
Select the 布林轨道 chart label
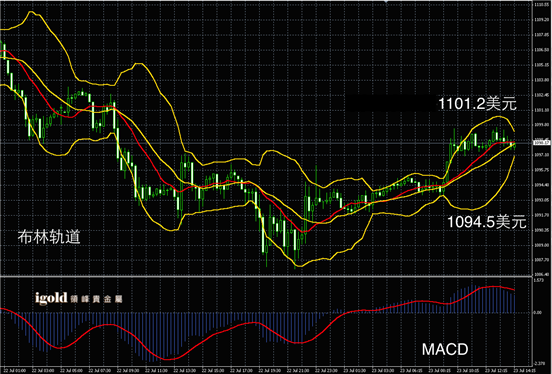coord(49,237)
